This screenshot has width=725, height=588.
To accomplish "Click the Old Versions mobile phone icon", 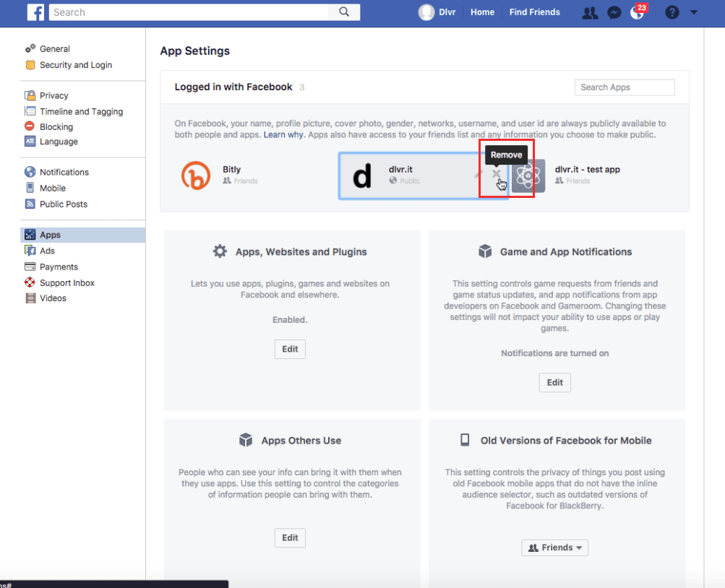I will [465, 440].
